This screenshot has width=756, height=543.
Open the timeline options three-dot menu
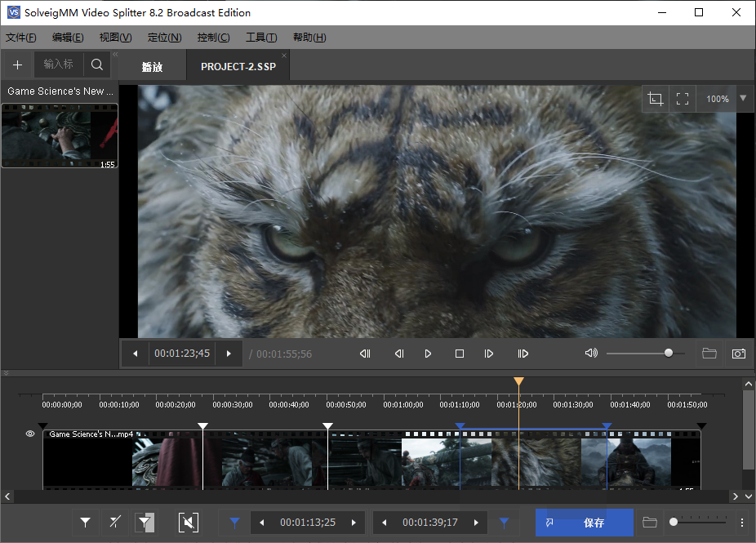pos(741,523)
